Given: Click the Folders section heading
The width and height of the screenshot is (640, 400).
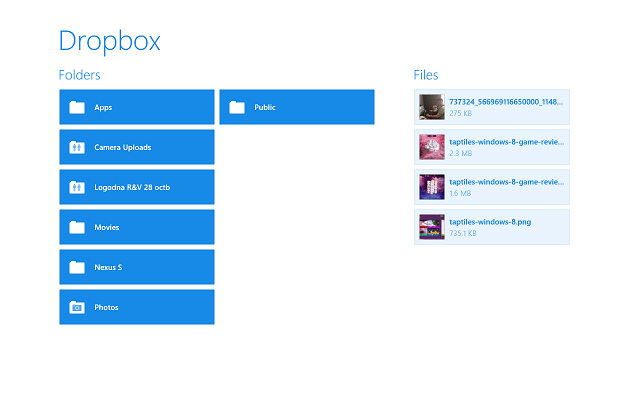Looking at the screenshot, I should click(80, 75).
